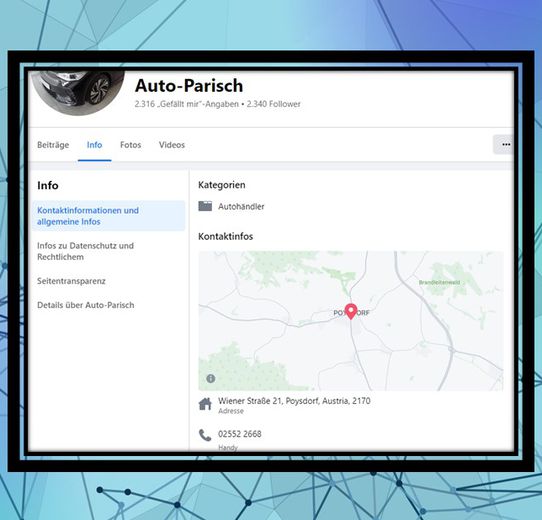
Task: Click the Auto-Parisch profile picture
Action: pyautogui.click(x=78, y=92)
